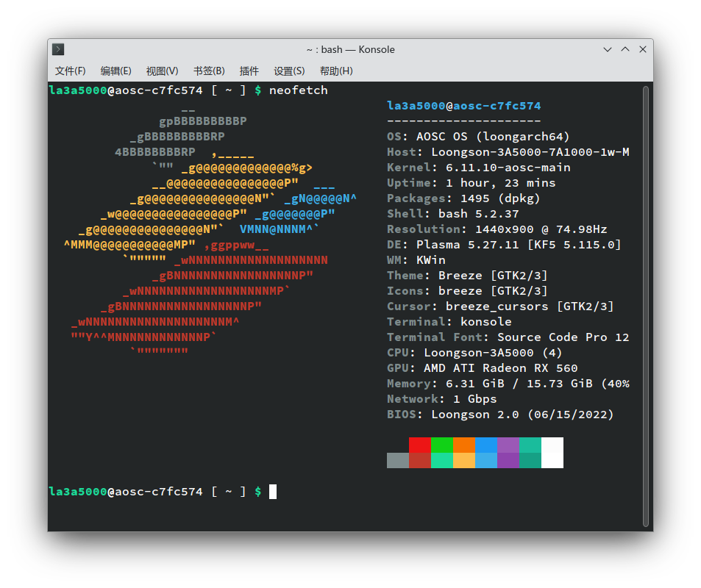Click the WM line KWin
This screenshot has width=701, height=588.
416,260
